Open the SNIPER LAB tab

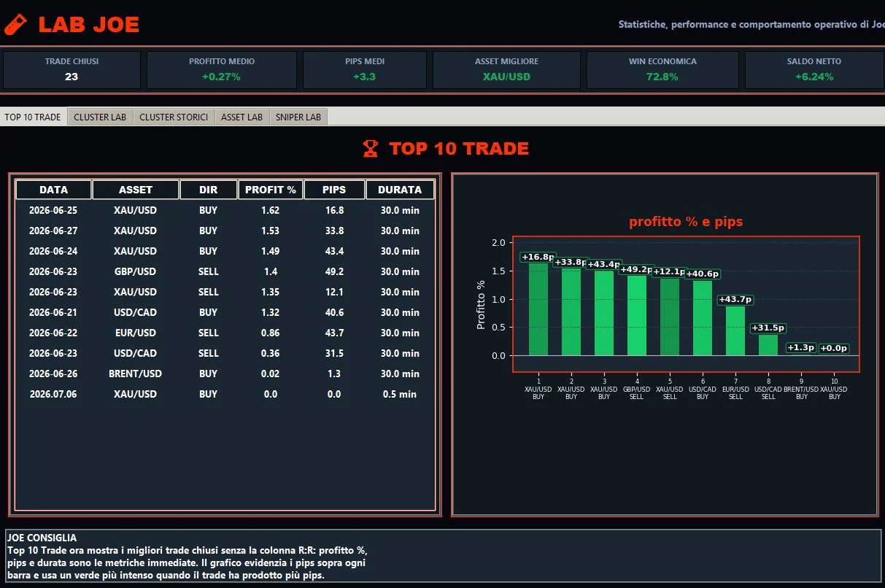[x=298, y=117]
